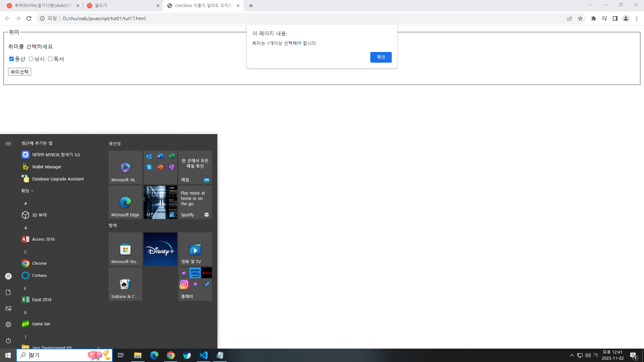
Task: Uncheck the 등산 checkbox
Action: click(12, 59)
